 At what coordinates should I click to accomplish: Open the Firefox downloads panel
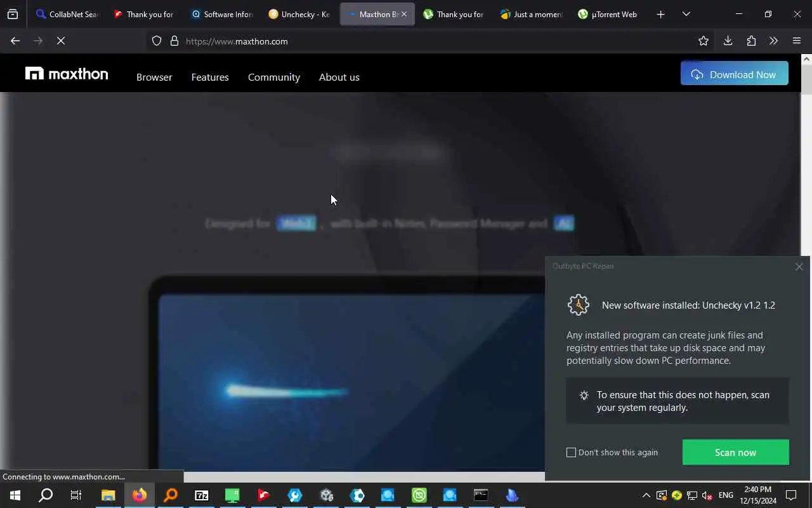728,41
